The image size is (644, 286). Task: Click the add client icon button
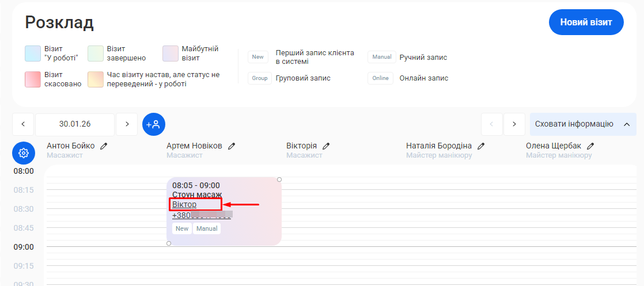pos(154,124)
